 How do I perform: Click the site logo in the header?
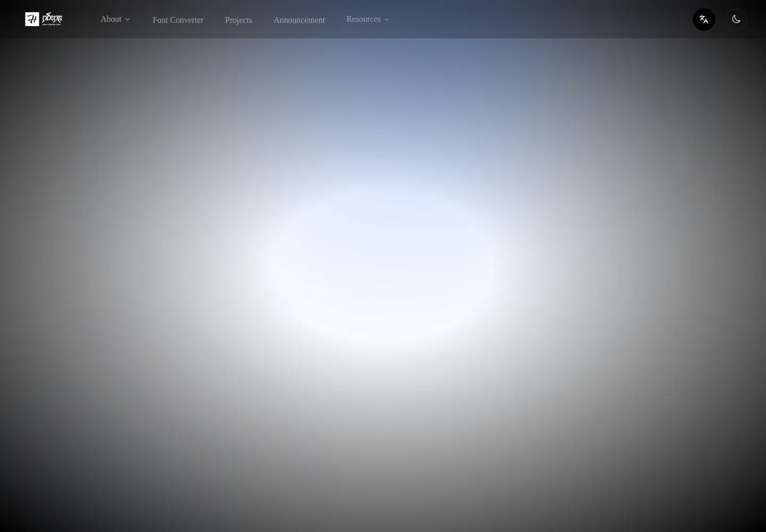click(44, 19)
